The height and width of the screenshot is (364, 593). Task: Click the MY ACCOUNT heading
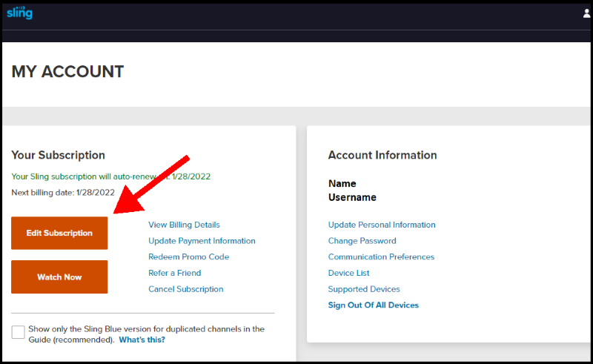(67, 71)
